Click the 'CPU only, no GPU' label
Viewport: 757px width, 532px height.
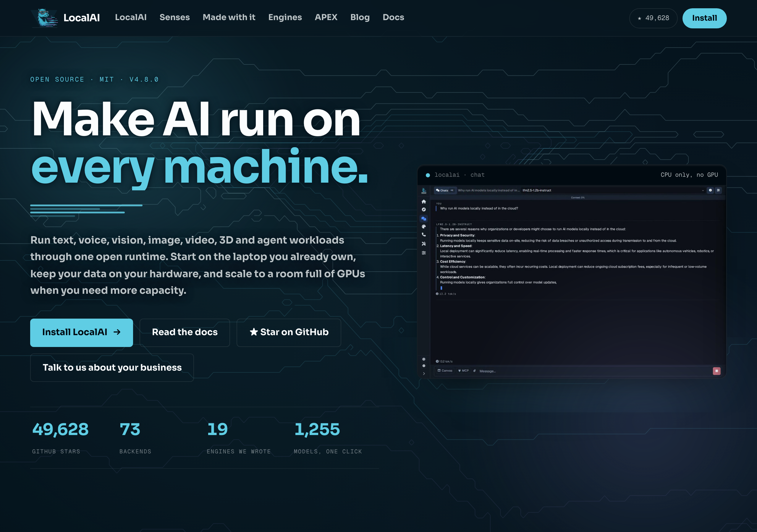[689, 175]
